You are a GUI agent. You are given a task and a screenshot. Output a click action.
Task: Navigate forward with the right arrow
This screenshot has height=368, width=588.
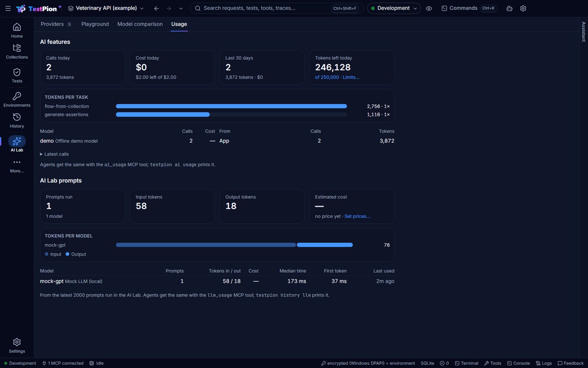tap(169, 8)
